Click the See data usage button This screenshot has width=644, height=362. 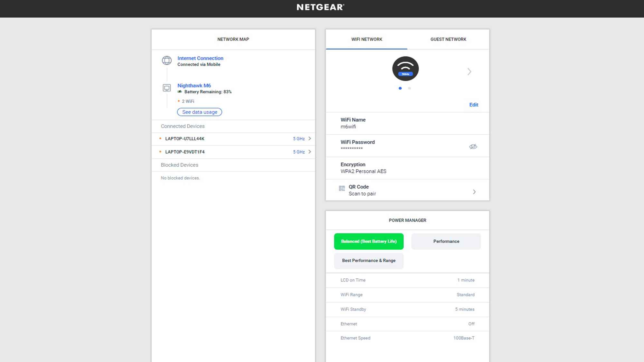pyautogui.click(x=200, y=112)
